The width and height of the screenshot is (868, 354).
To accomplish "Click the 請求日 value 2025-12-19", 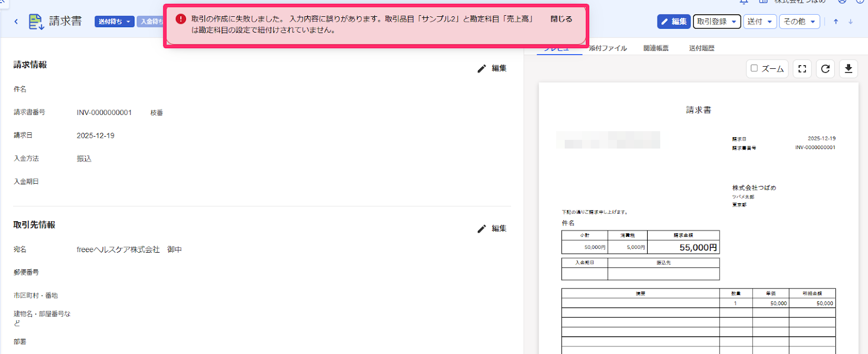I will [95, 136].
